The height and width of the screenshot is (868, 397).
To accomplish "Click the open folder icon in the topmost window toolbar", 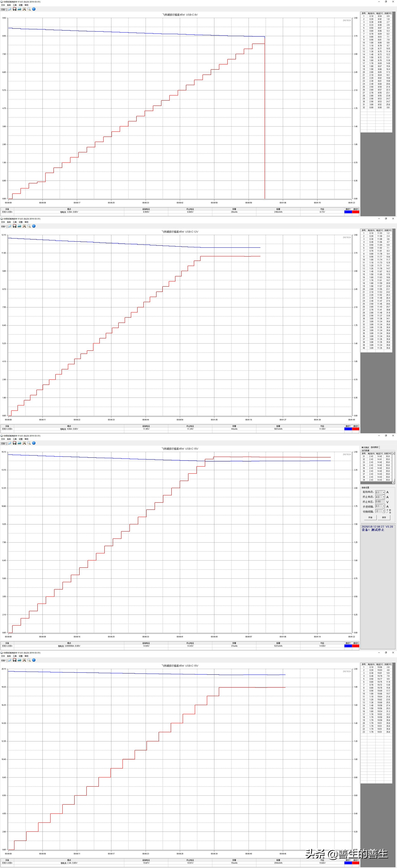I will (x=10, y=9).
